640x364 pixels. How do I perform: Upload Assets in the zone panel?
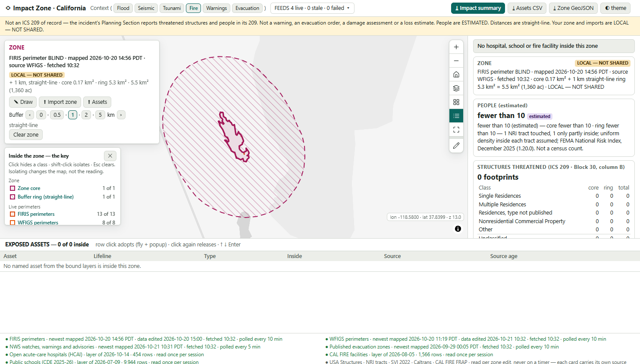tap(97, 102)
